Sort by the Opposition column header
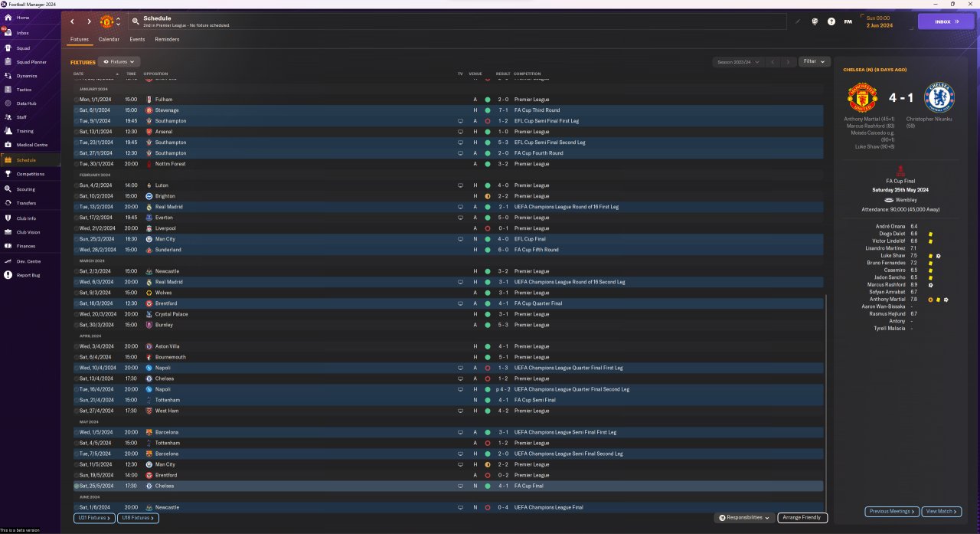The image size is (980, 534). (155, 74)
